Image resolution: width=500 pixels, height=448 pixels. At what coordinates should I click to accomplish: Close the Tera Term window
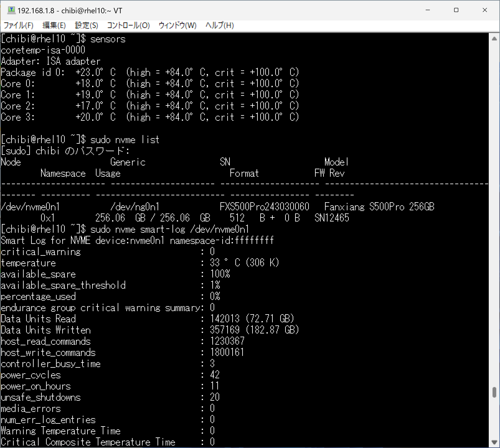(484, 10)
